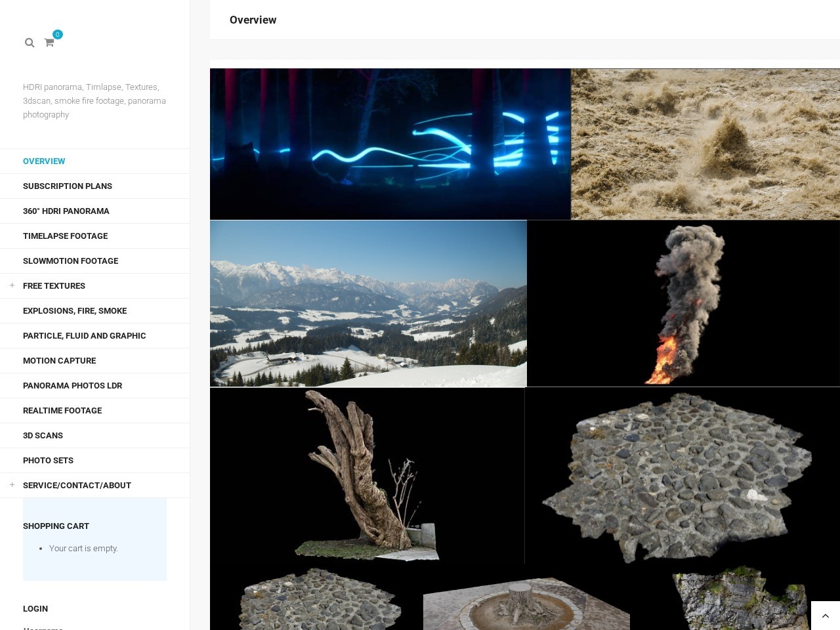Open Panorama Photos LDR category

click(x=72, y=386)
